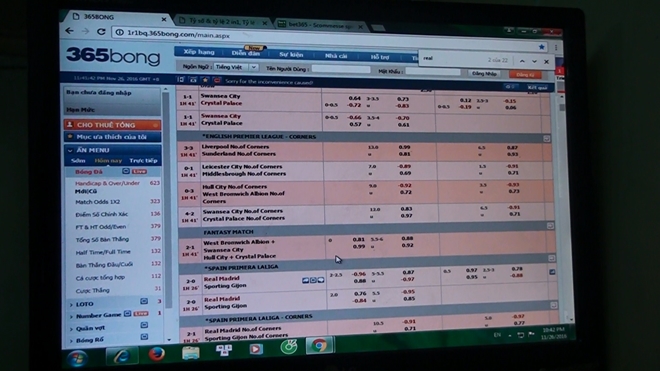Switch to the Trực tiếp tab
This screenshot has width=660, height=371.
coord(143,160)
